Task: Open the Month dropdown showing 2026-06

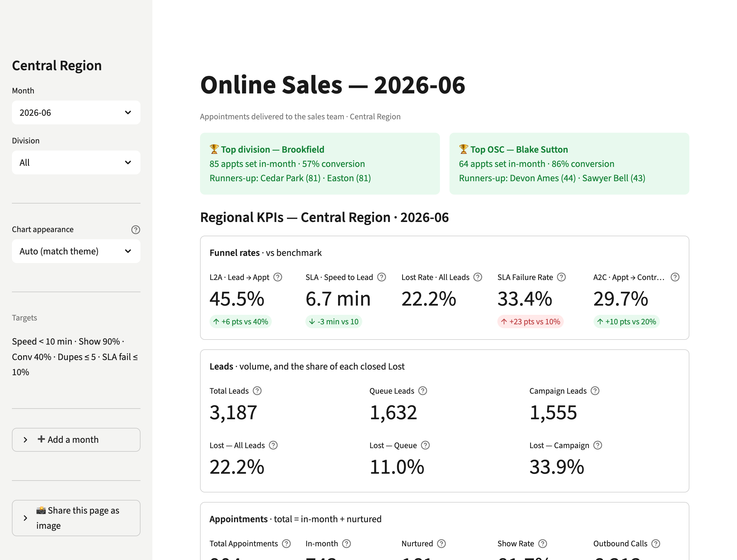Action: coord(76,113)
